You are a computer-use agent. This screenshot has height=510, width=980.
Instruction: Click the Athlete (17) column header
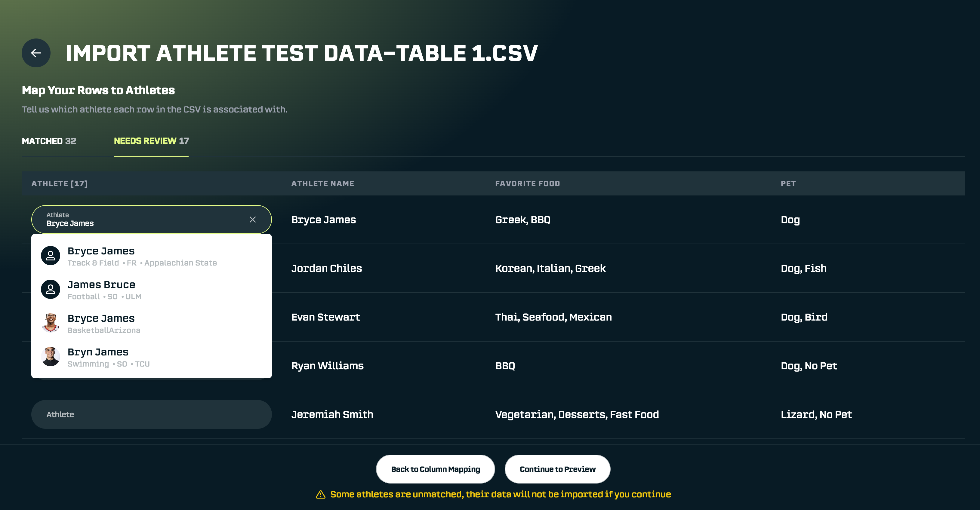(59, 184)
